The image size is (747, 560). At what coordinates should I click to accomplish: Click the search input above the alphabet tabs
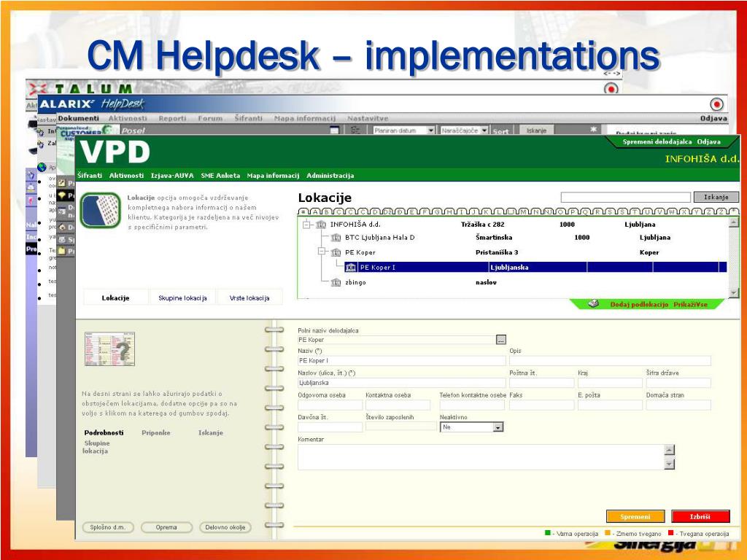[625, 197]
